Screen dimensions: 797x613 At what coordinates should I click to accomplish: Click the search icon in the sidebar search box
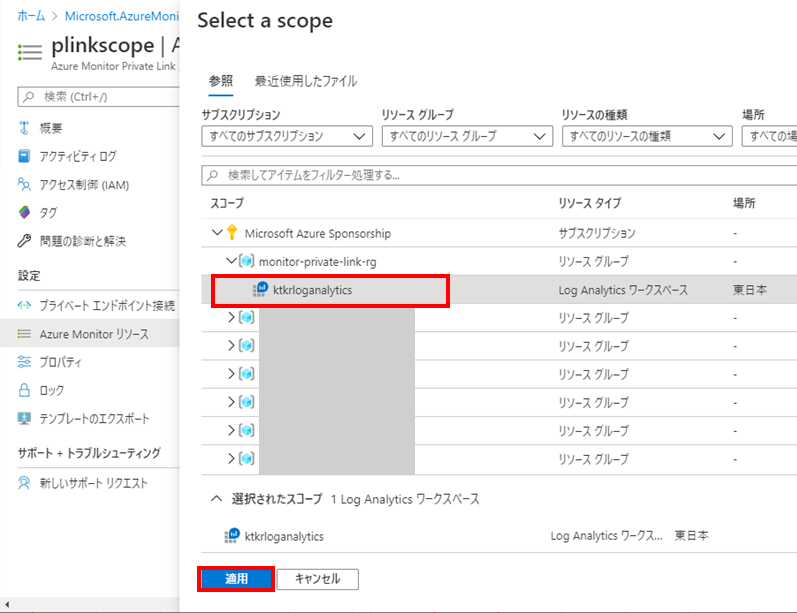tap(29, 97)
